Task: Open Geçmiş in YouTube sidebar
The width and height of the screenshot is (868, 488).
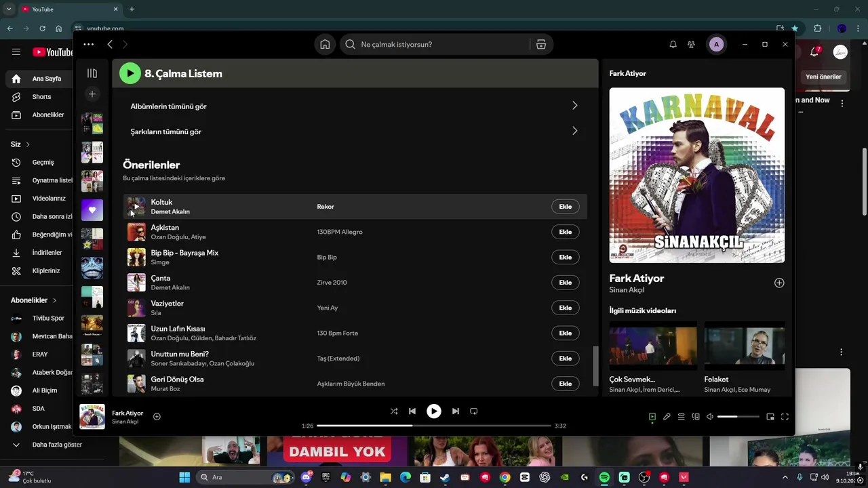Action: [39, 163]
